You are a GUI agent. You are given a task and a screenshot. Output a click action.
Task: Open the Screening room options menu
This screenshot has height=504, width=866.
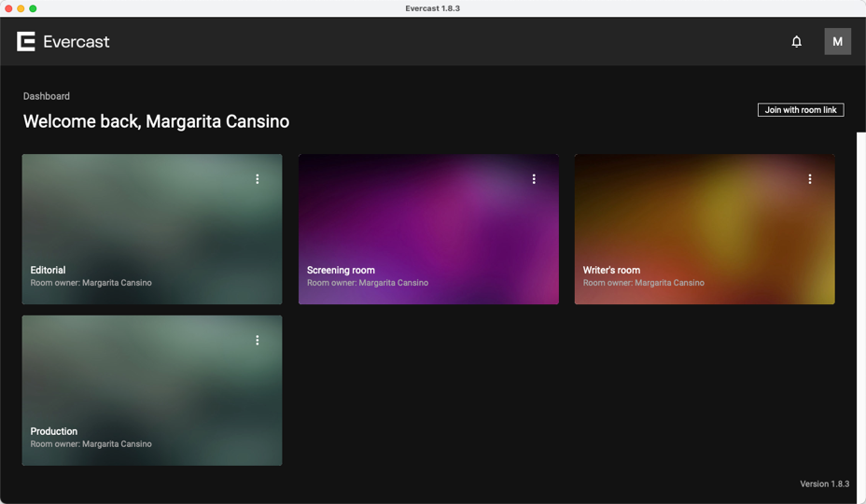point(534,179)
